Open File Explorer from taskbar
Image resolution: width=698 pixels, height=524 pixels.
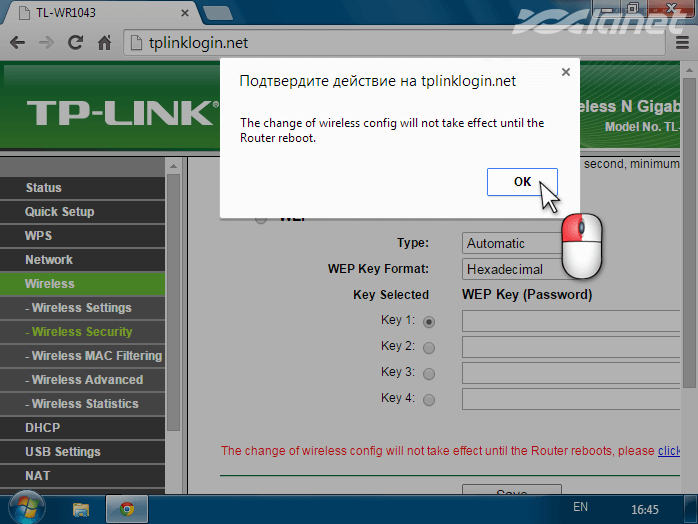pyautogui.click(x=81, y=508)
